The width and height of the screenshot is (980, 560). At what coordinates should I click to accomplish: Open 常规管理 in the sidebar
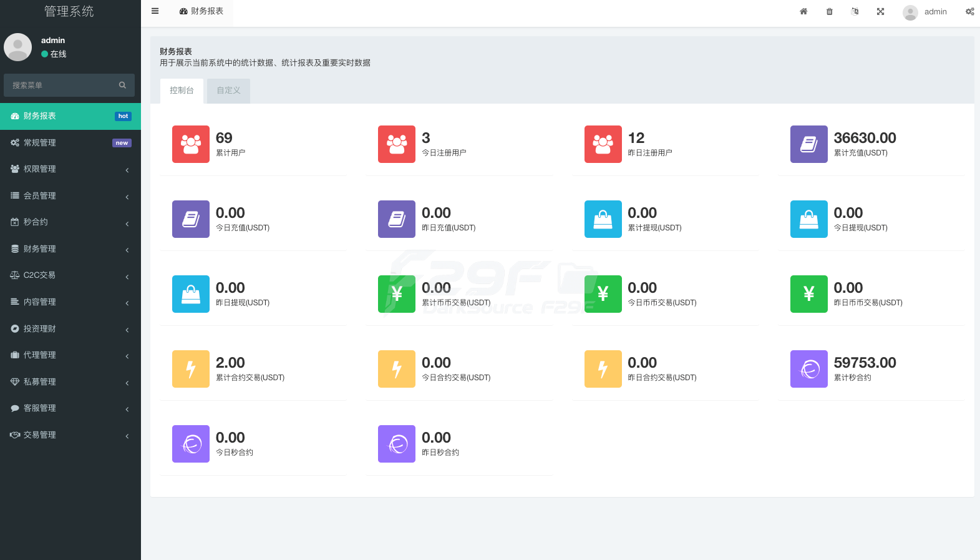[70, 143]
